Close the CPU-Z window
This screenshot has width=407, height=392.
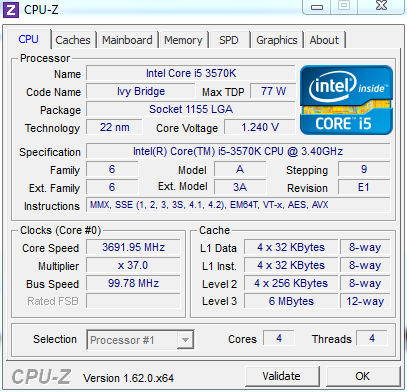(381, 6)
